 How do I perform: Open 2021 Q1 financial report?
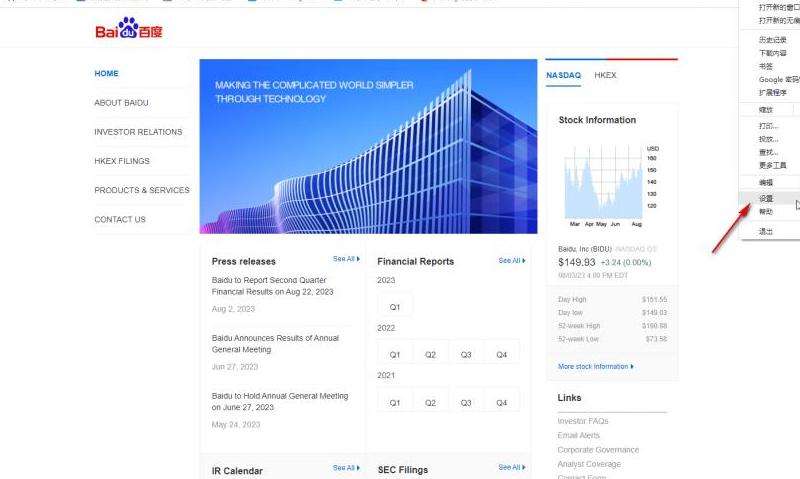pos(395,402)
